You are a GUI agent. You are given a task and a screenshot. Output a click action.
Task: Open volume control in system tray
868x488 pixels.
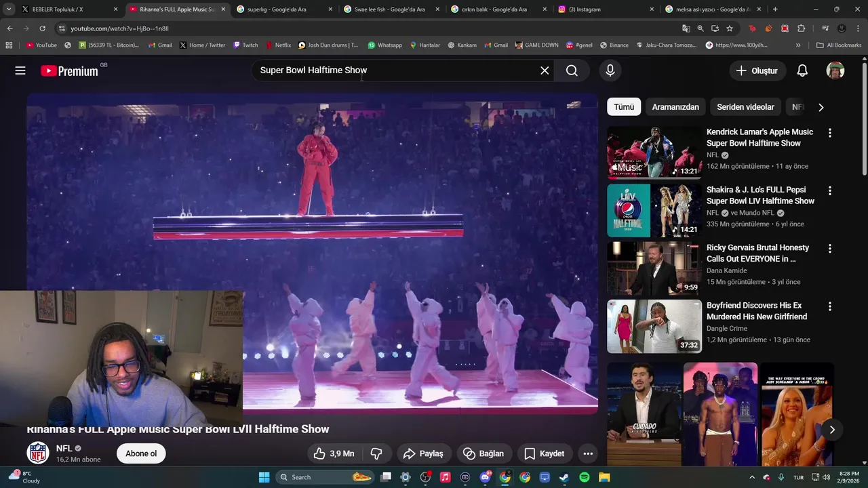pos(827,477)
